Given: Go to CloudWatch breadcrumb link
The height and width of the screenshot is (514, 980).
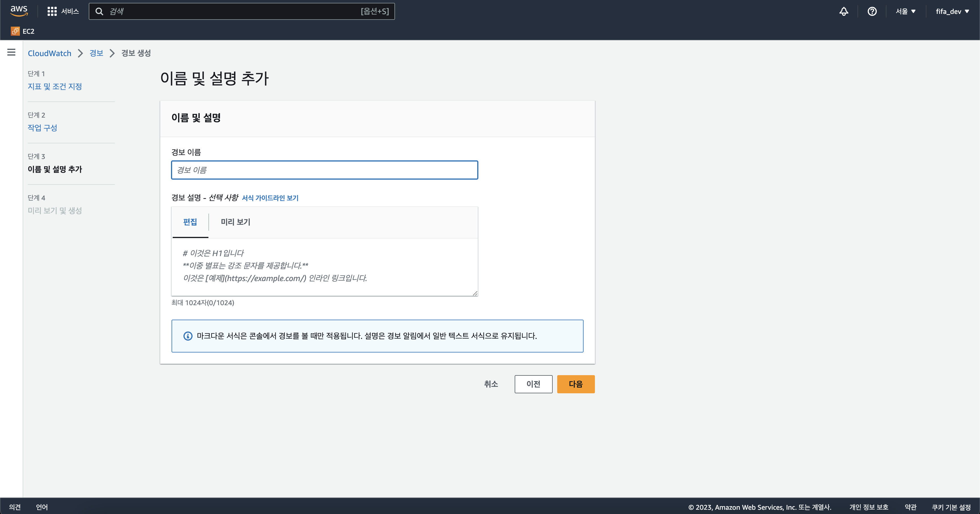Looking at the screenshot, I should click(49, 53).
